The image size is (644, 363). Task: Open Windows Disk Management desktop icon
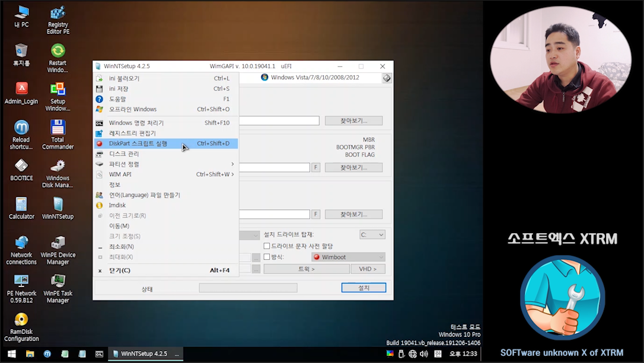pos(58,173)
